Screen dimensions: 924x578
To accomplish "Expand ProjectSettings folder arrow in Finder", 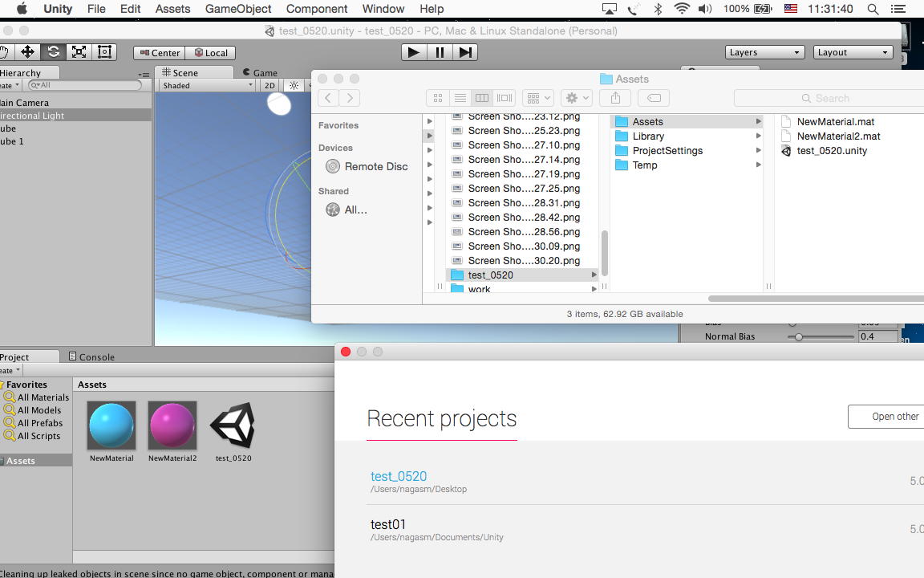I will click(x=759, y=150).
